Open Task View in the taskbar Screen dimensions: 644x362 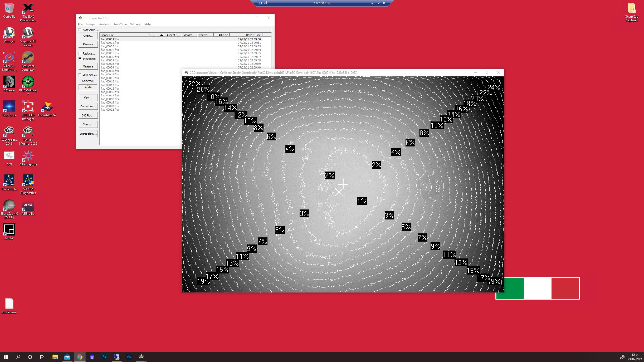click(42, 357)
